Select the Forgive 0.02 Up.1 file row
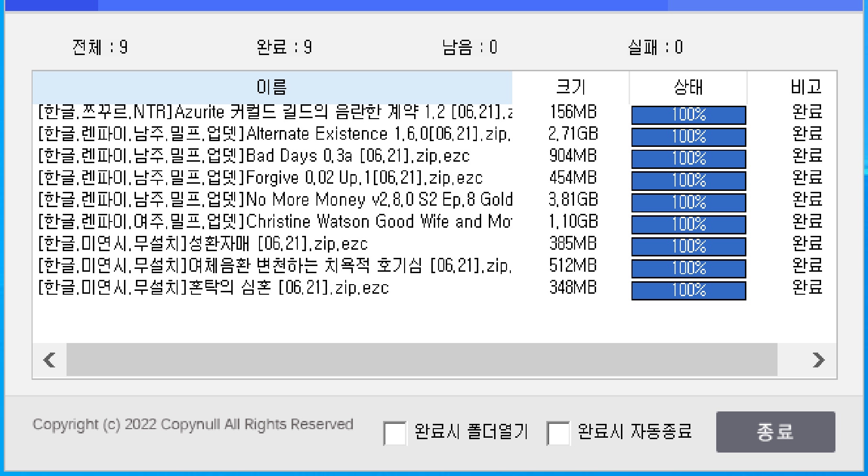The image size is (868, 476). [x=260, y=178]
